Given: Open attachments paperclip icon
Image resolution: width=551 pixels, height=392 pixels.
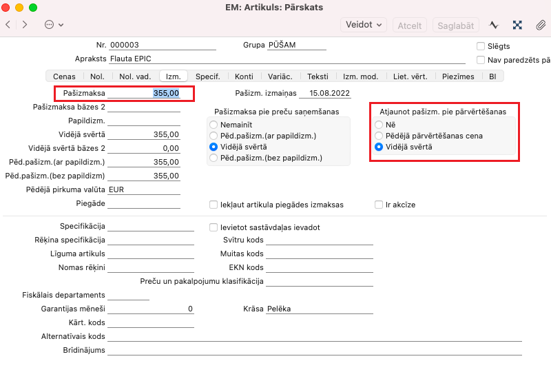Looking at the screenshot, I should coord(541,25).
